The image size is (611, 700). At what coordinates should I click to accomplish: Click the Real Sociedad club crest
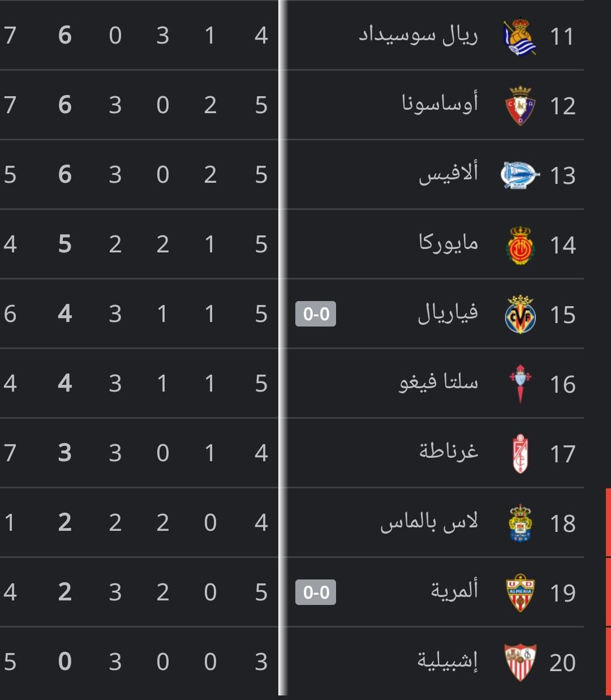click(520, 37)
